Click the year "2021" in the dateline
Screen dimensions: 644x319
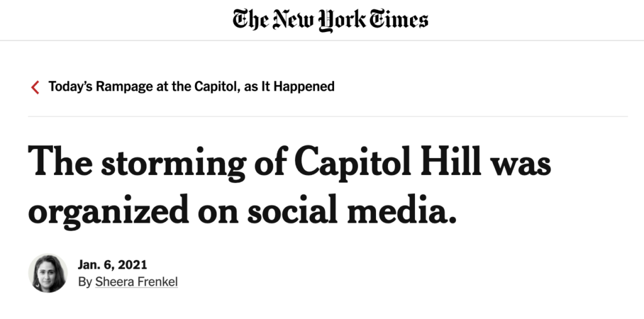(132, 265)
